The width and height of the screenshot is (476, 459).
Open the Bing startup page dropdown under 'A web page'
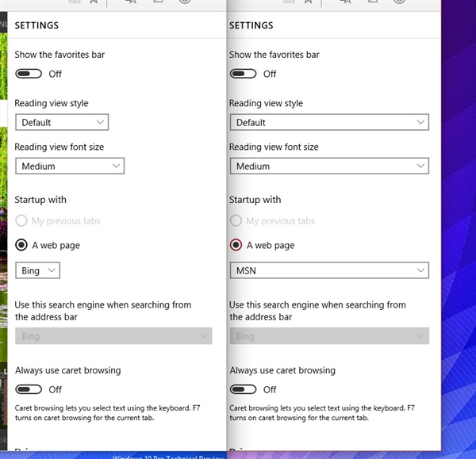(38, 270)
